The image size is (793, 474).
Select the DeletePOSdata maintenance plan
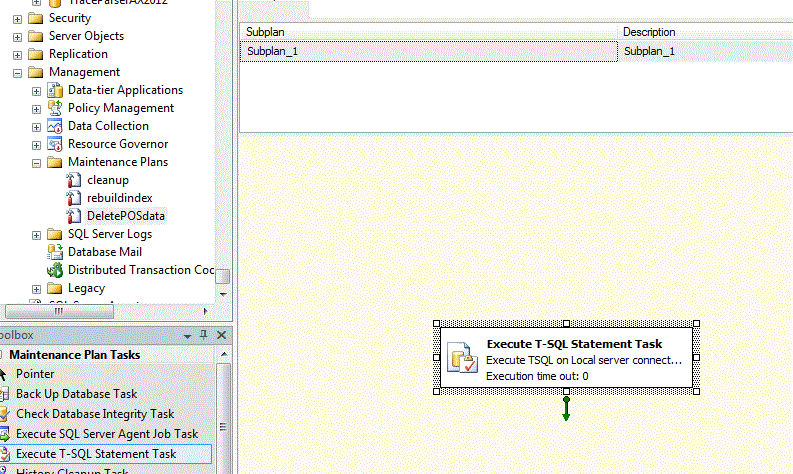pos(126,216)
